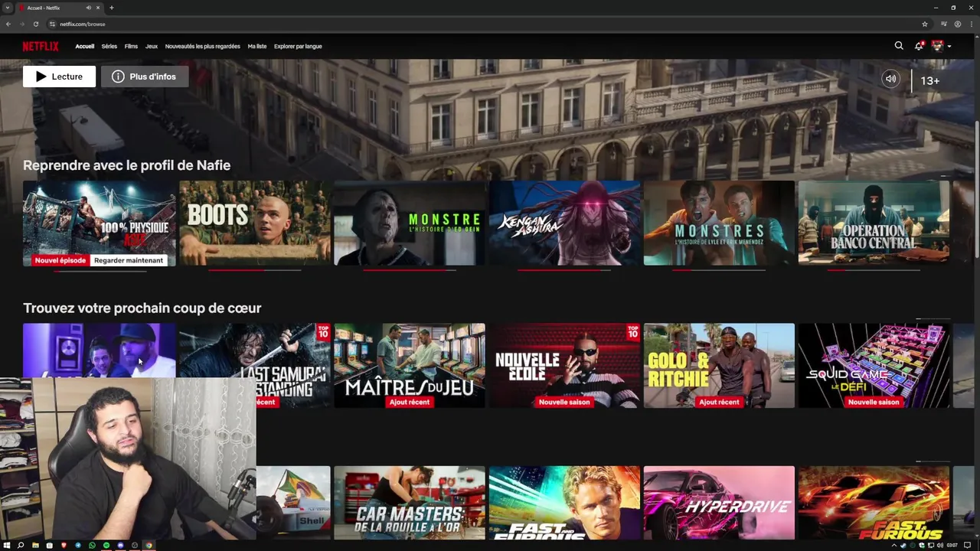This screenshot has width=980, height=551.
Task: Click Ajout récent badge on Golo & Ritchie
Action: pos(719,402)
